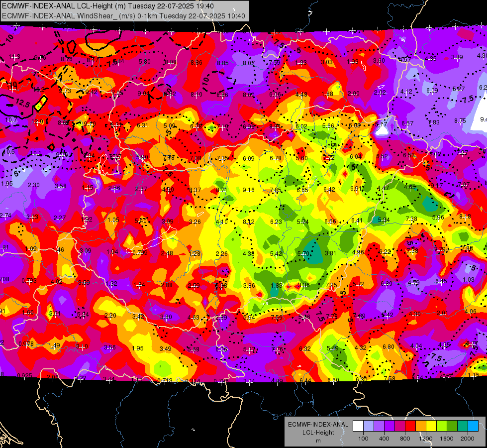
Task: Click the wind shear value 3.86
Action: [249, 285]
